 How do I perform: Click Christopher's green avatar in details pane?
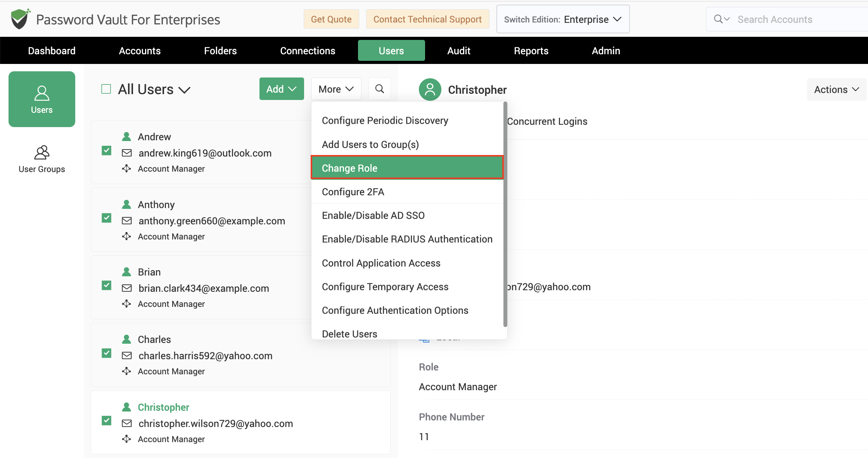click(x=430, y=90)
